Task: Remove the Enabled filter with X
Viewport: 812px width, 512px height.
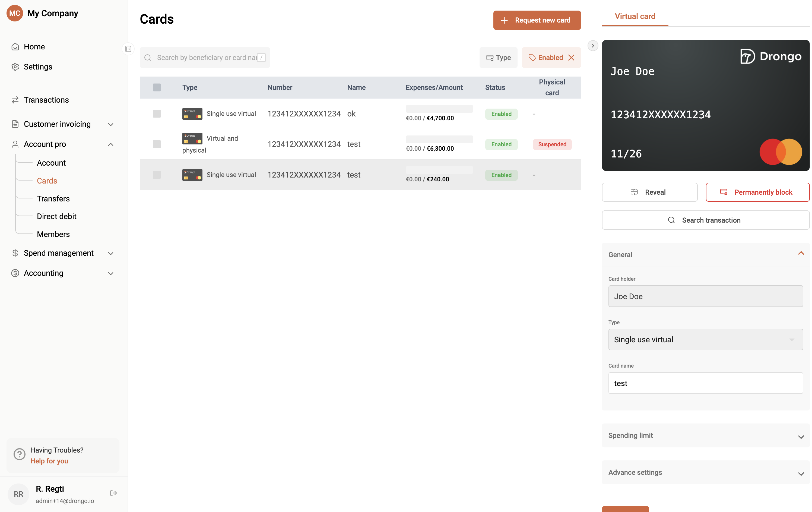Action: click(x=571, y=58)
